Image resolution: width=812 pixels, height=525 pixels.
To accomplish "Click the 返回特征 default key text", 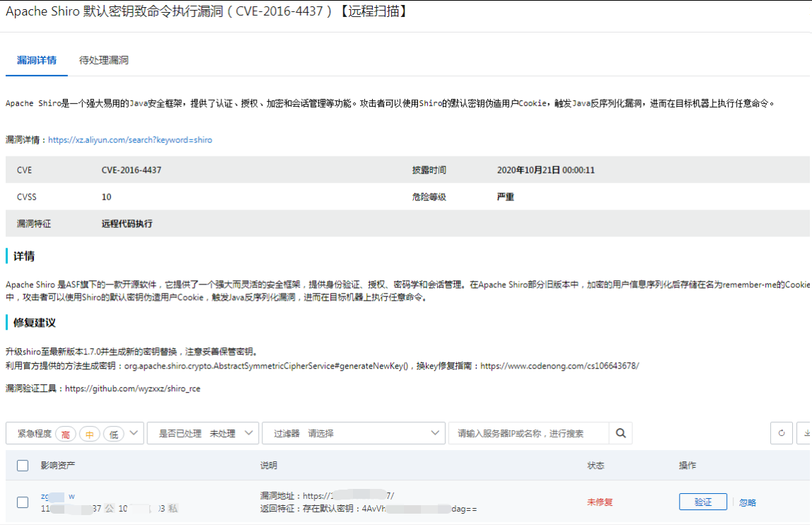I will 369,509.
